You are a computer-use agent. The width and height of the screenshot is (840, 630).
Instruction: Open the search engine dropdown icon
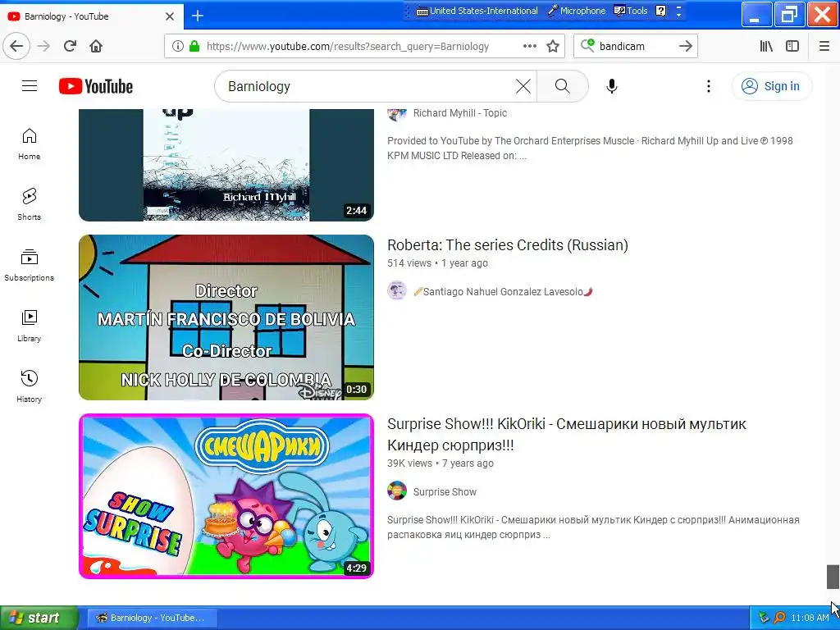tap(587, 46)
